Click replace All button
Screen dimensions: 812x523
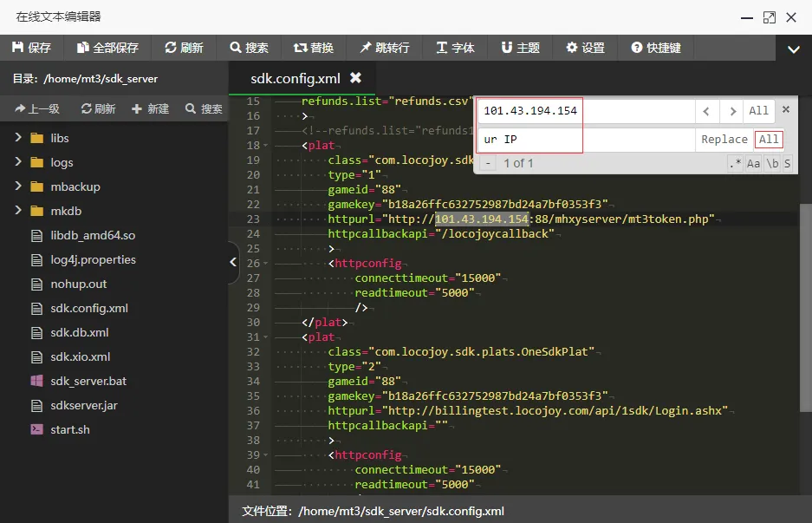[x=769, y=140]
